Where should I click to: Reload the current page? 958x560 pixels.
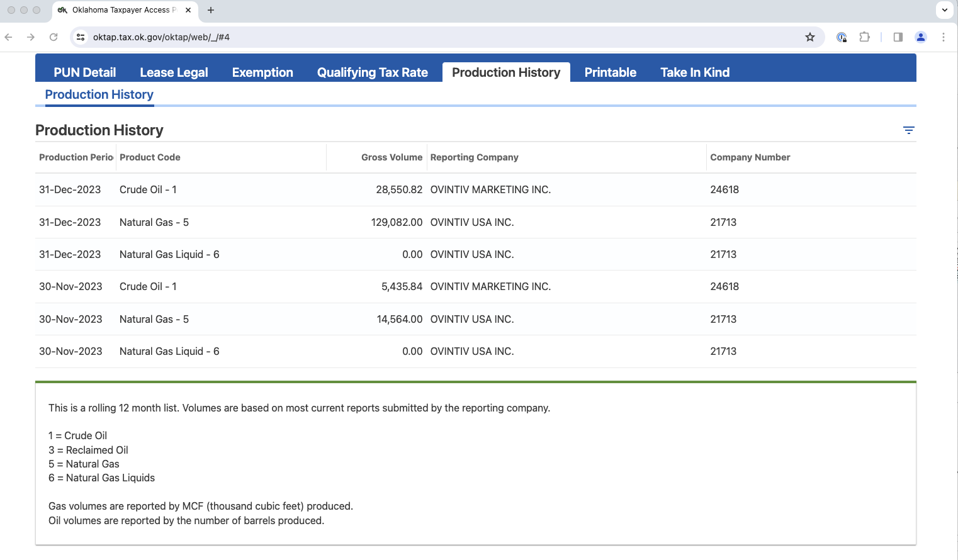pyautogui.click(x=54, y=37)
